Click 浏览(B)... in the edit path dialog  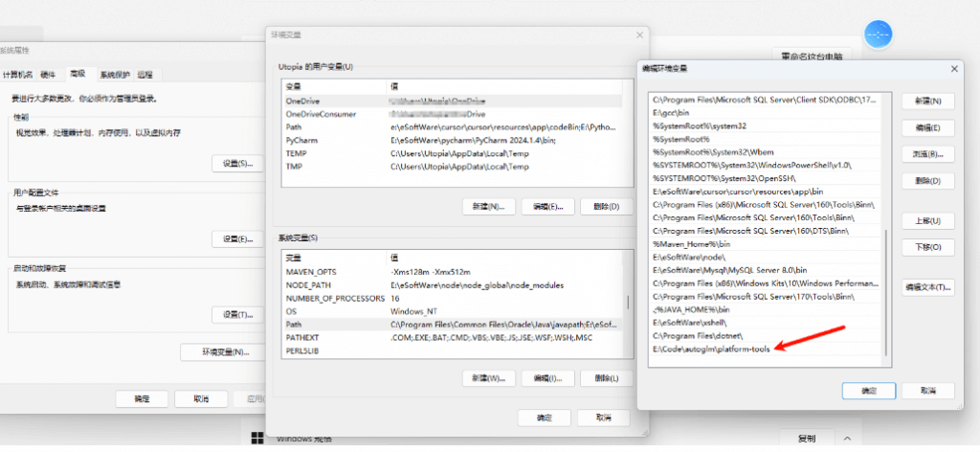coord(927,154)
